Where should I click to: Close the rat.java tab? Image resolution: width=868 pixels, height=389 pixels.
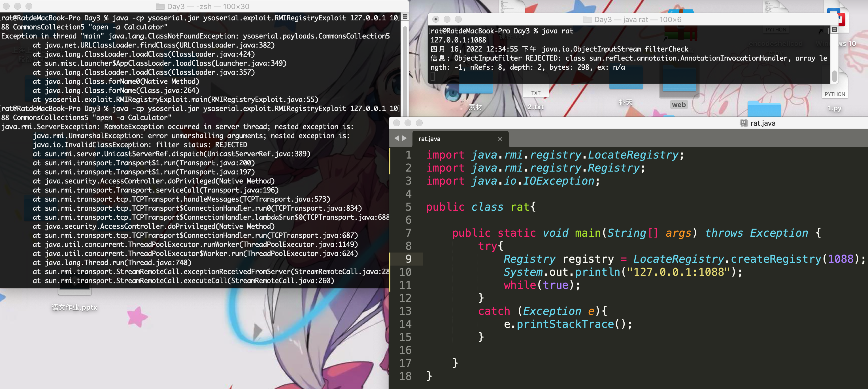(500, 139)
